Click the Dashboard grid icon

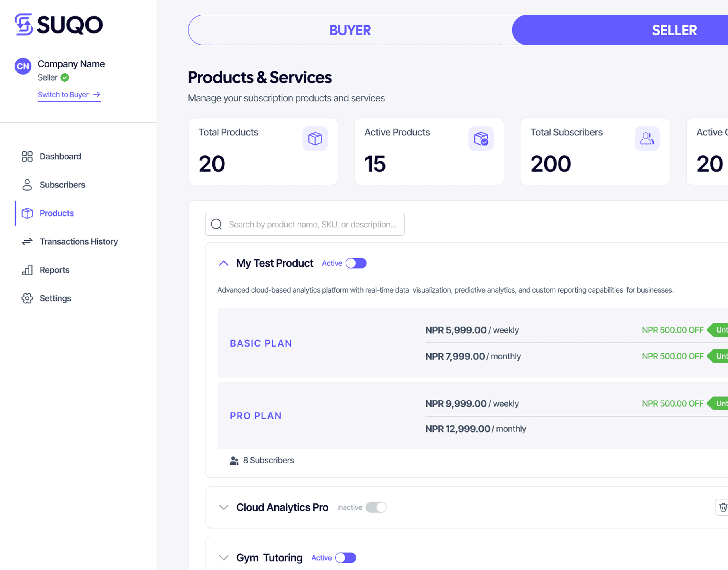[x=27, y=157]
